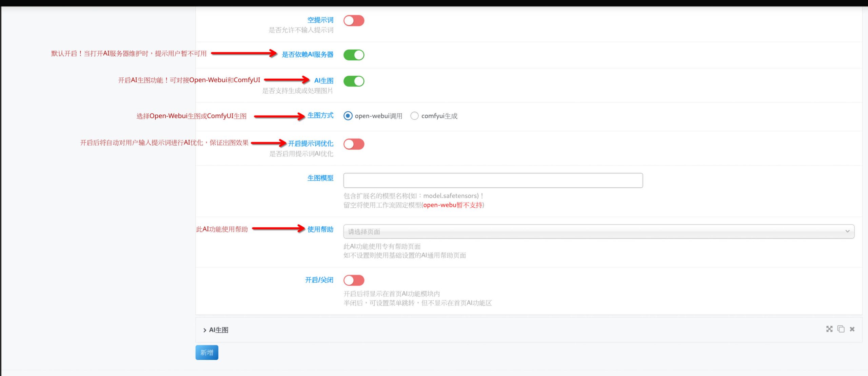Screen dimensions: 868x376
Task: Remove the AI生图 panel with X icon
Action: [x=852, y=329]
